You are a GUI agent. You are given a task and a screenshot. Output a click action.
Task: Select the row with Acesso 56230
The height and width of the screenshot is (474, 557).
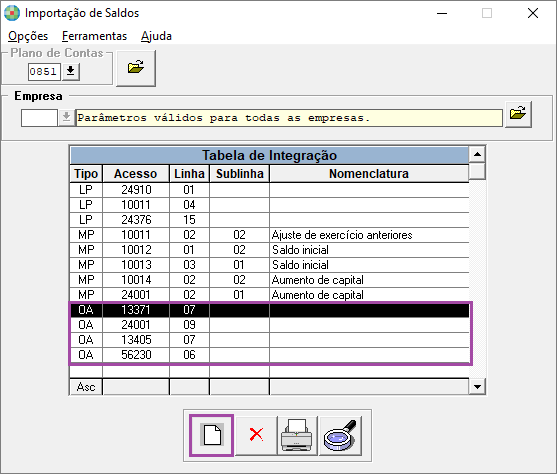(x=269, y=355)
